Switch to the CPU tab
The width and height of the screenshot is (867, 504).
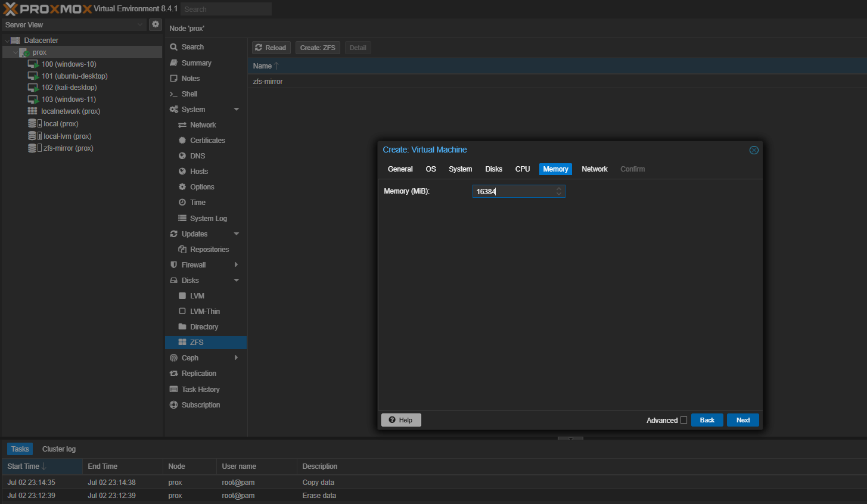point(522,169)
